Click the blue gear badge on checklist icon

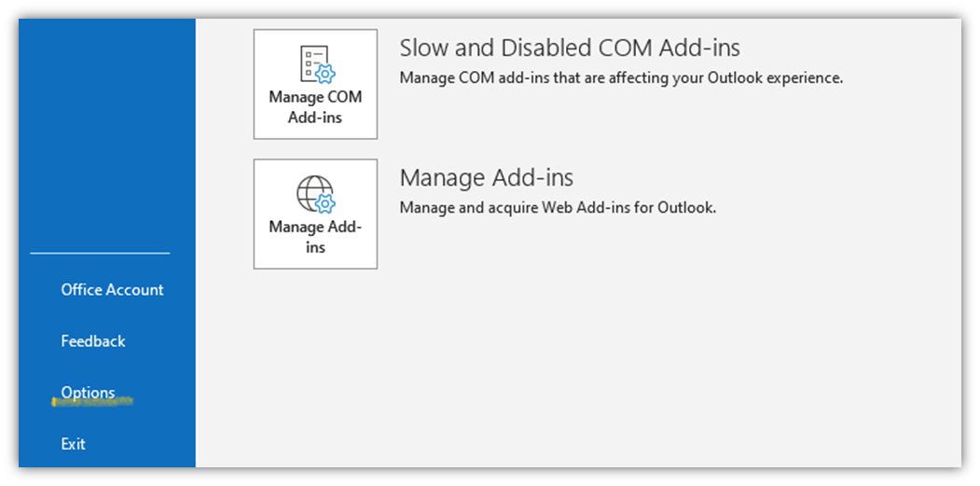pyautogui.click(x=325, y=74)
